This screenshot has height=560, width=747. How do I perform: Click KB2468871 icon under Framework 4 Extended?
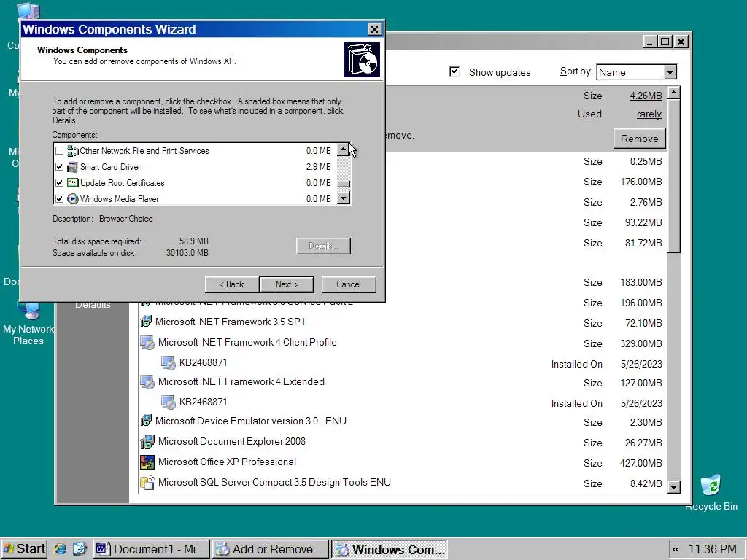169,402
